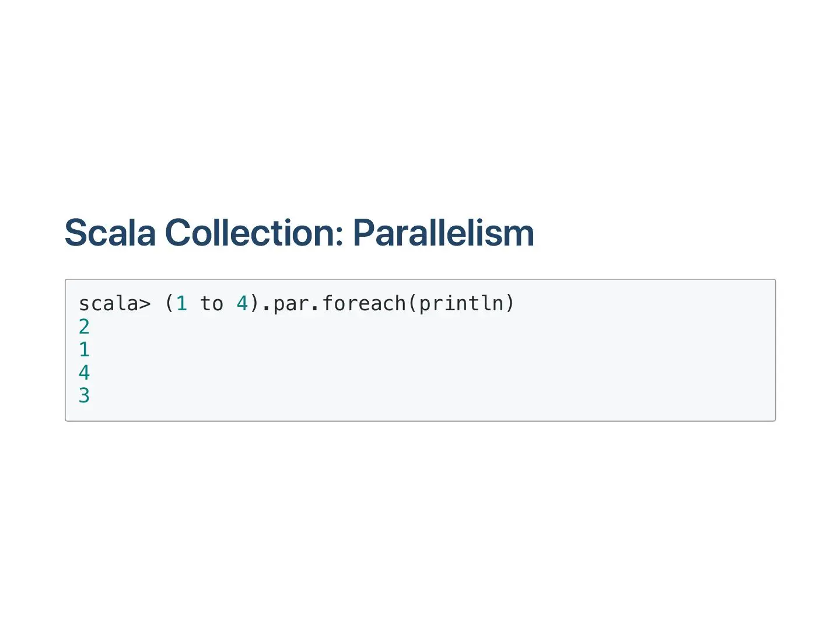The width and height of the screenshot is (840, 631).
Task: Click the last output line showing 3
Action: (x=85, y=396)
